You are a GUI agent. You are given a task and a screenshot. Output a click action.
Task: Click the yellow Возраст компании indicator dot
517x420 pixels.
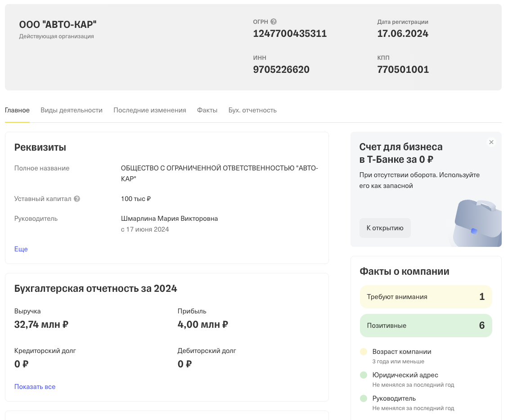click(364, 352)
